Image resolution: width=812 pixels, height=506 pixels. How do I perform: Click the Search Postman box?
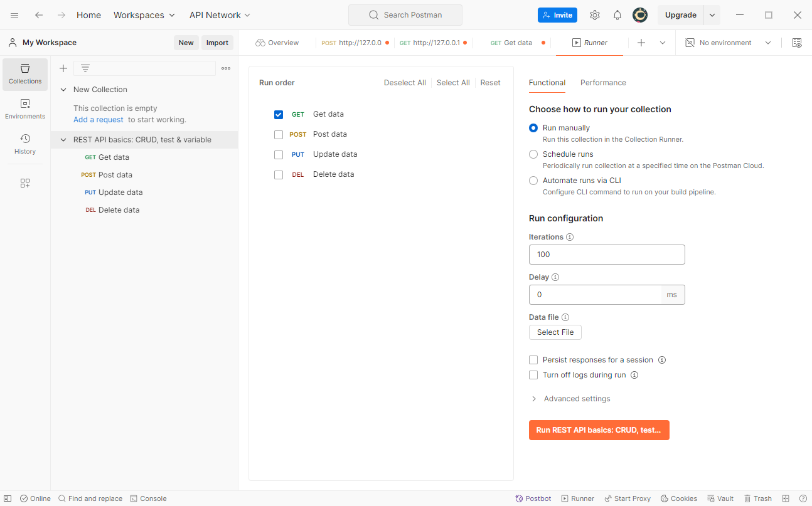coord(405,15)
